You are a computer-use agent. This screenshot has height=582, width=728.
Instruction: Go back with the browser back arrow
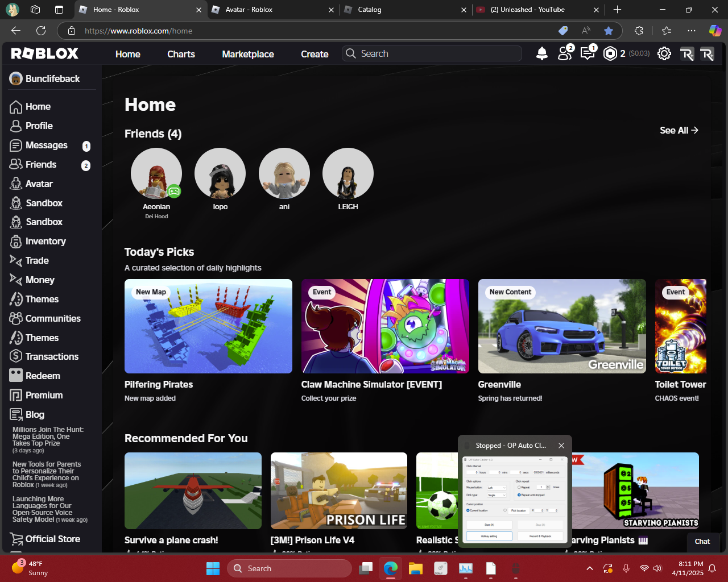pyautogui.click(x=16, y=31)
